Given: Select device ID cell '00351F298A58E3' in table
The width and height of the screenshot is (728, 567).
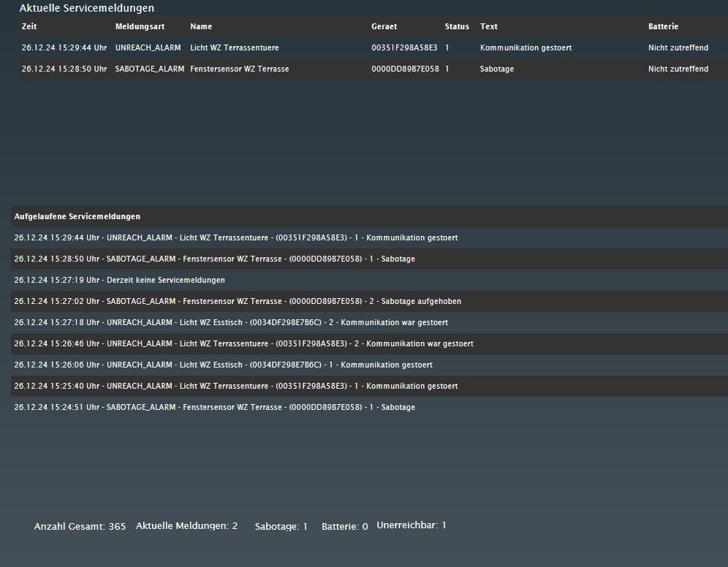Looking at the screenshot, I should (404, 47).
